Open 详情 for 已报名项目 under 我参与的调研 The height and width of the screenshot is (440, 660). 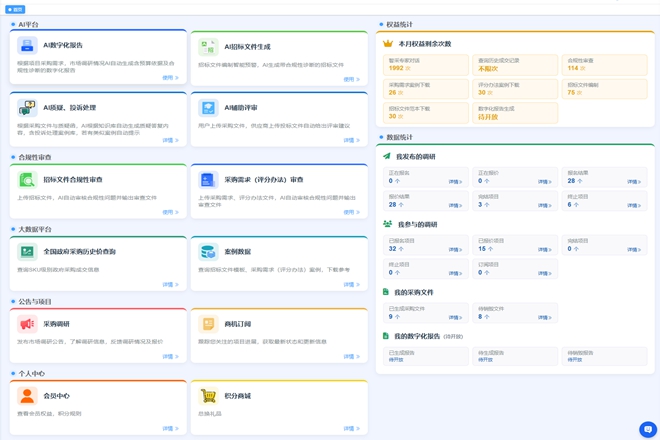point(455,250)
